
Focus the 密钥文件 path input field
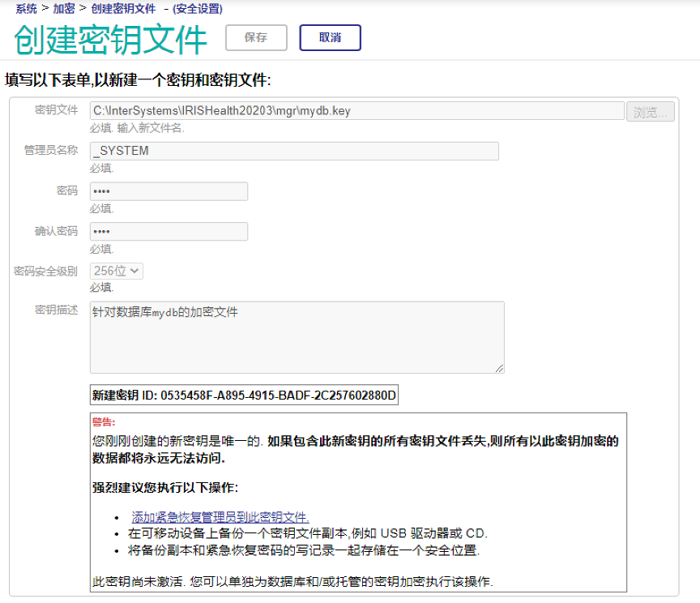(x=356, y=111)
